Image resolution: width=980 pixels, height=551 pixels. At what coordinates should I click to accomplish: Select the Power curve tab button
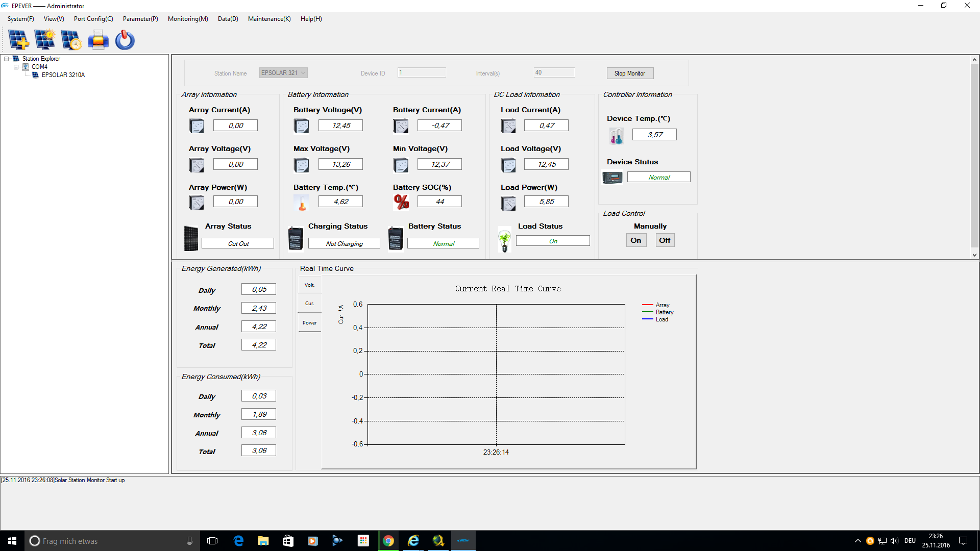tap(309, 323)
